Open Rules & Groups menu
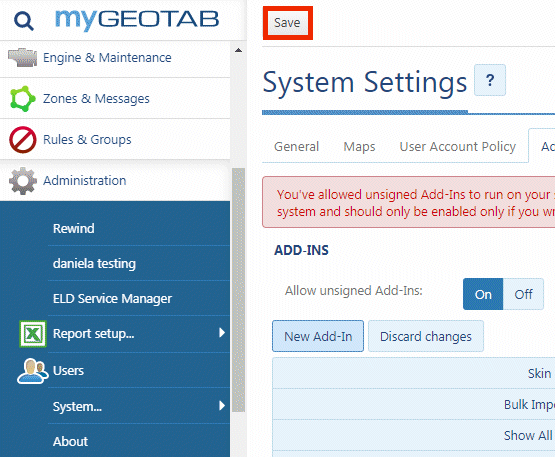Viewport: 555px width, 457px height. (115, 139)
